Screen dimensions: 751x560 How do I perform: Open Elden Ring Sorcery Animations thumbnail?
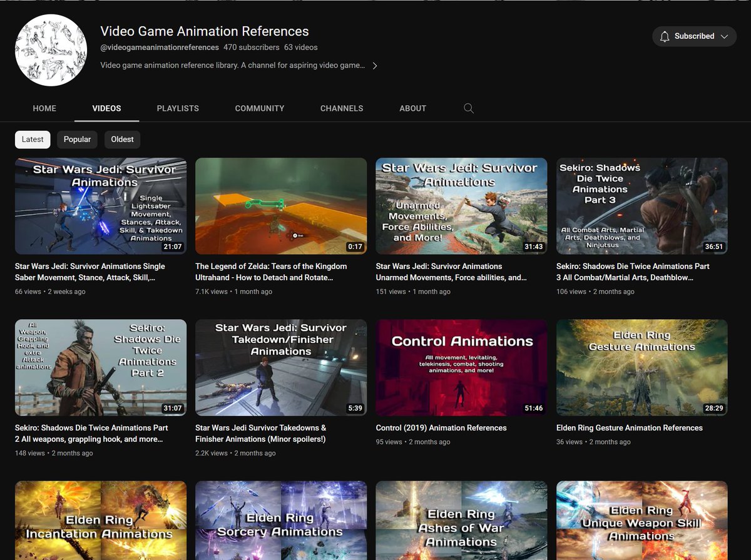point(281,521)
